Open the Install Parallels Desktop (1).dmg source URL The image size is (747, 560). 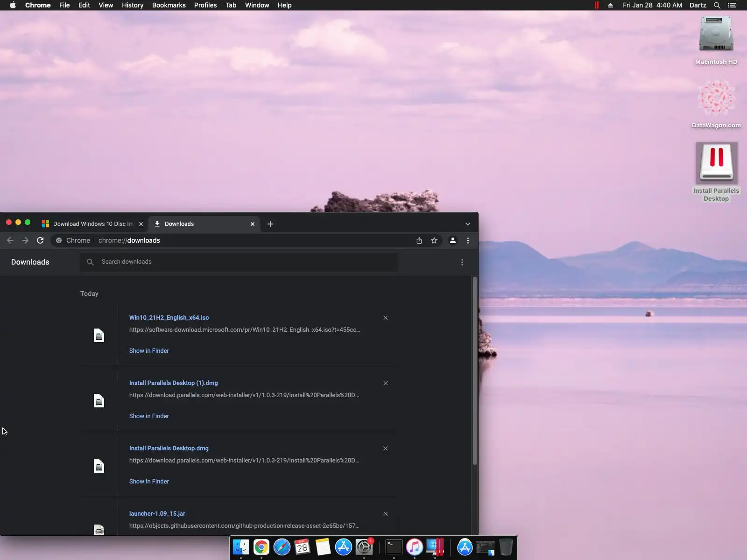tap(244, 395)
